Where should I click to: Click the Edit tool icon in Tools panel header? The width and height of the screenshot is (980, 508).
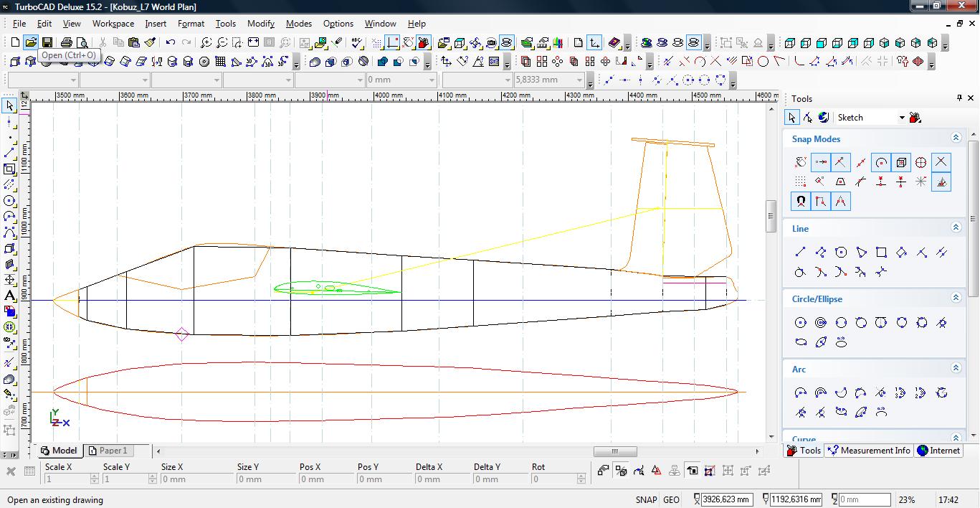point(808,118)
